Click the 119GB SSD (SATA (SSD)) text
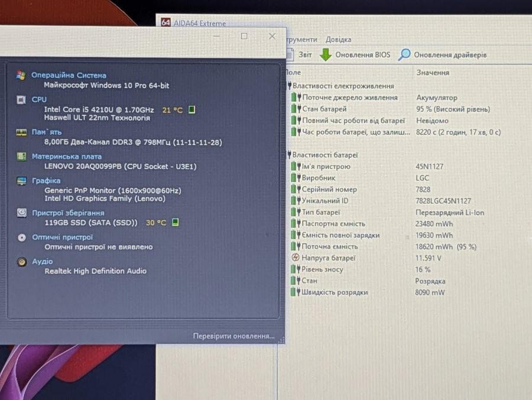The width and height of the screenshot is (532, 400). click(x=91, y=223)
